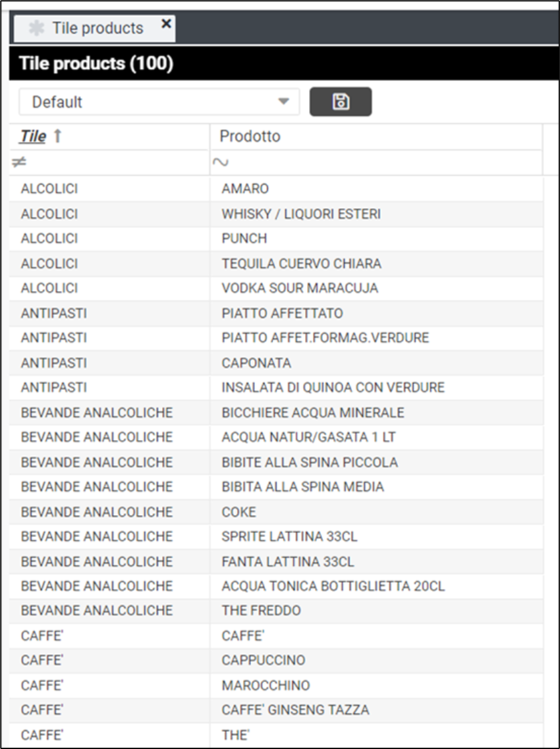Switch to the Tile products tab
Viewport: 560px width, 749px height.
[x=97, y=28]
